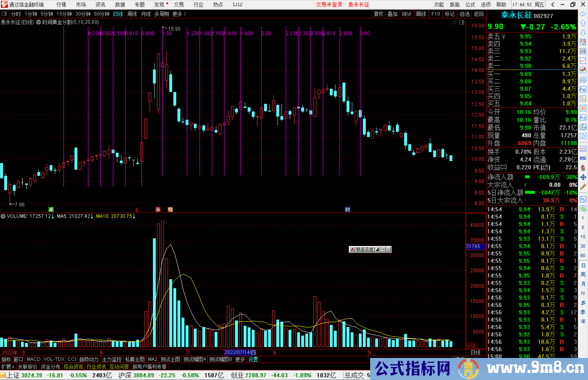Screen dimensions: 588x380
Task: Click the MACD indicator button
Action: click(33, 359)
